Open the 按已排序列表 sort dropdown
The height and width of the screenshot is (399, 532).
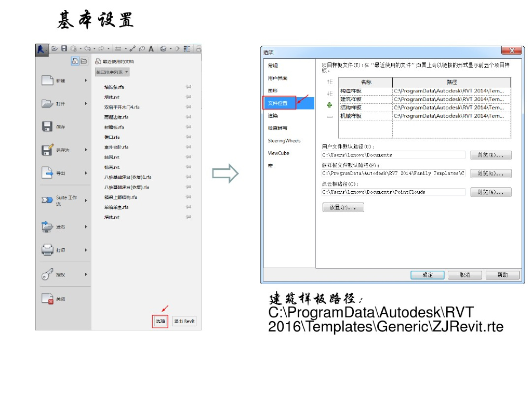tap(112, 72)
